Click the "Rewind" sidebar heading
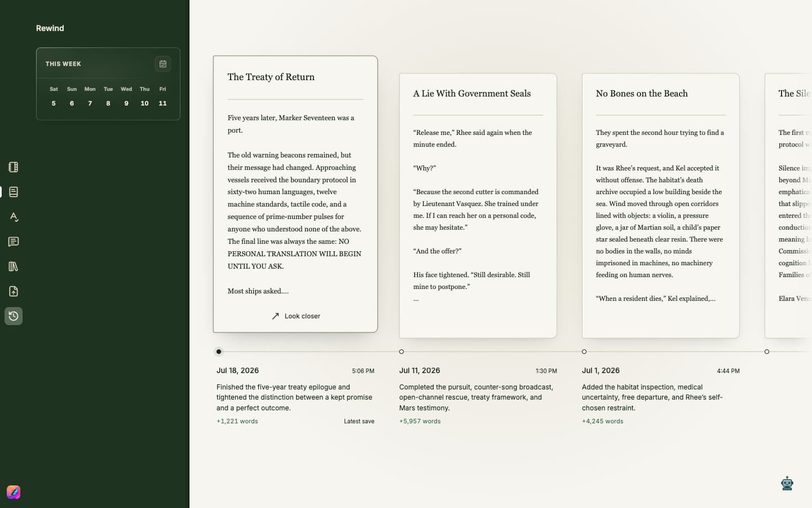The image size is (812, 508). tap(50, 28)
